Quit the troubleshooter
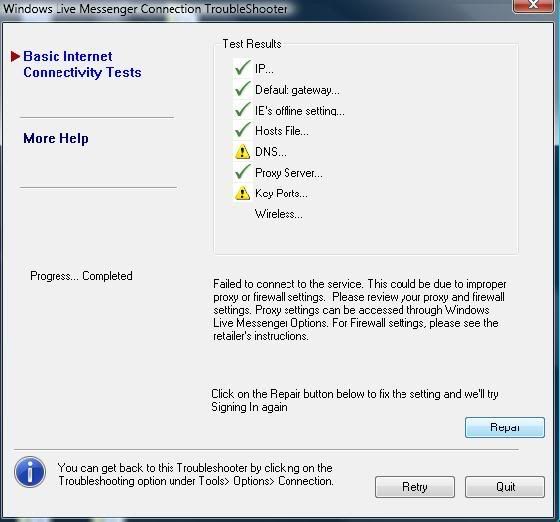This screenshot has height=522, width=560. [x=505, y=487]
